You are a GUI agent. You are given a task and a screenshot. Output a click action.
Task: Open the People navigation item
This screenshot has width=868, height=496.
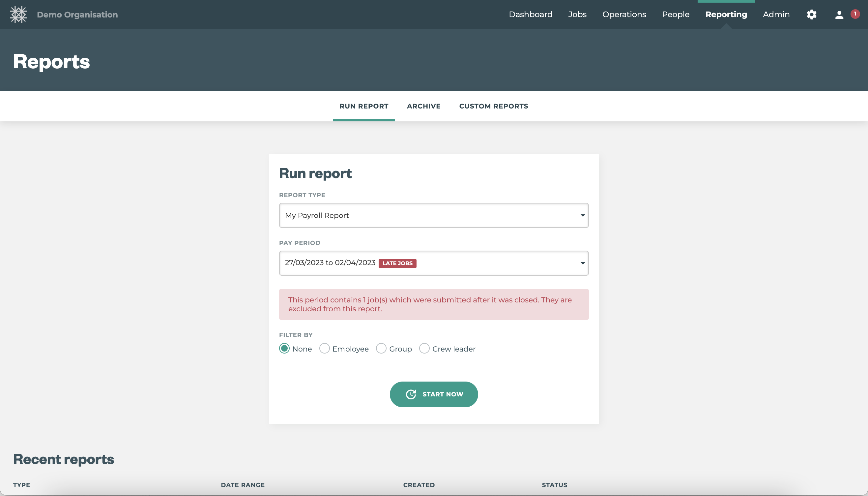pos(675,15)
